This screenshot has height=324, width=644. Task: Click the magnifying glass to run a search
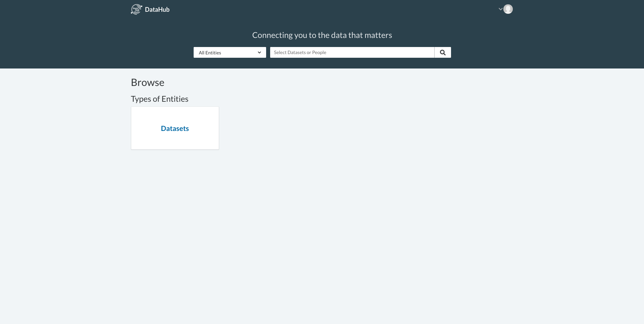point(442,52)
